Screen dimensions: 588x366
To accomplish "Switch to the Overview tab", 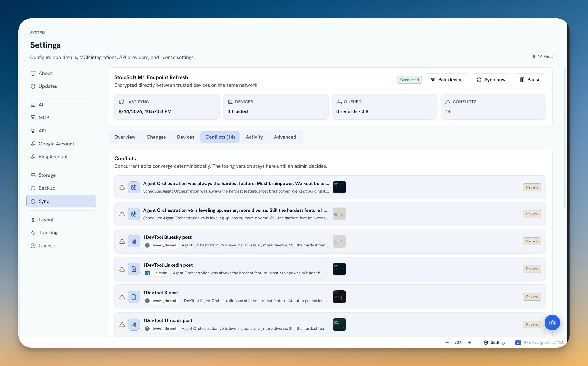I will 125,137.
